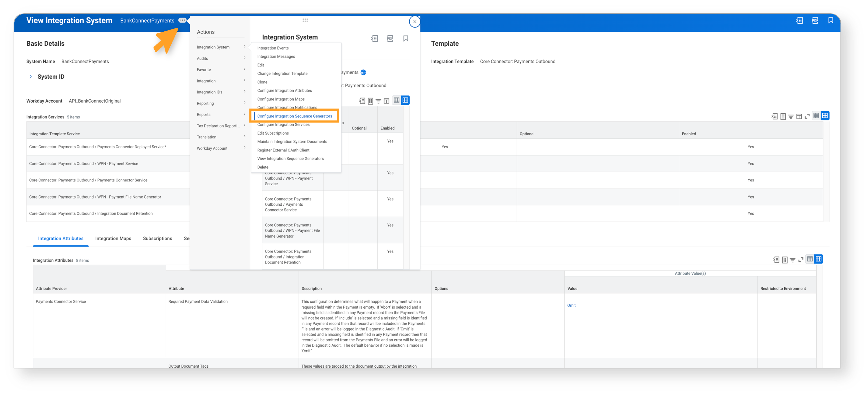The width and height of the screenshot is (868, 395).
Task: Export page to Excel in blue header
Action: point(799,21)
